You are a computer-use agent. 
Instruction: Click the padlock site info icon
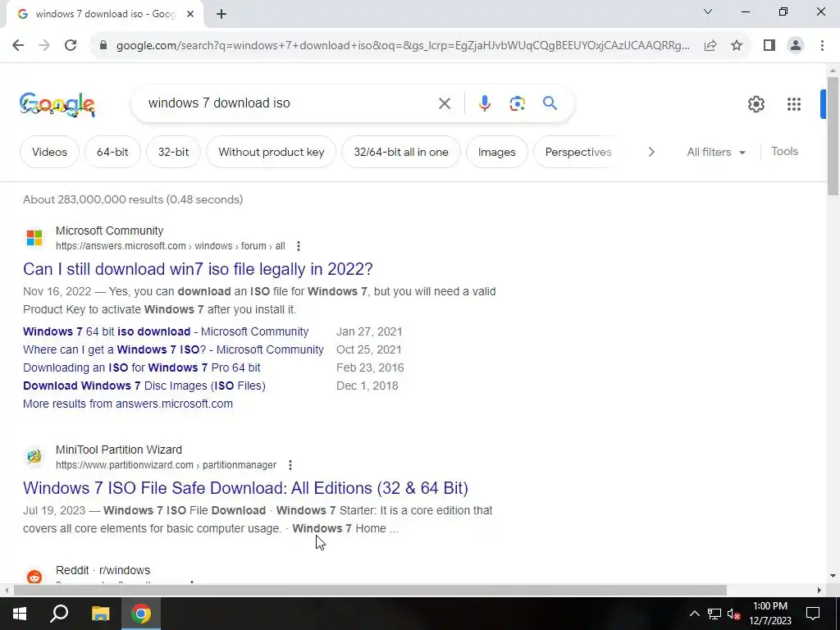(103, 46)
